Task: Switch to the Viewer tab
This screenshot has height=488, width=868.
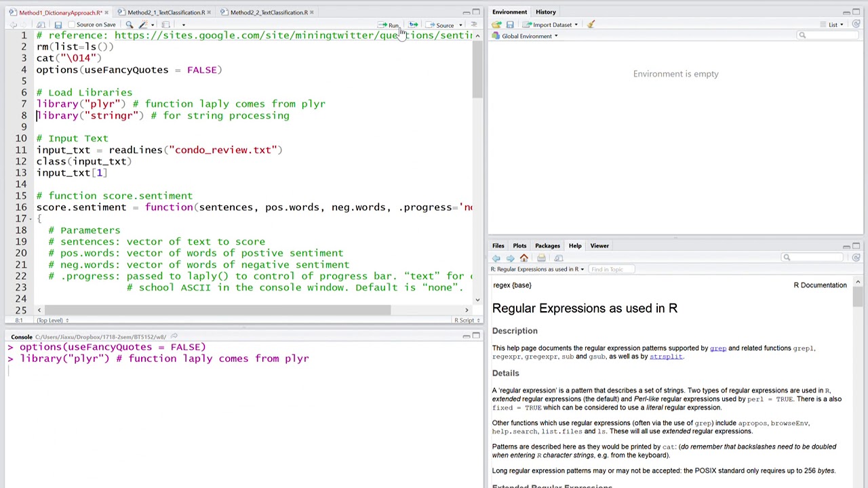Action: point(599,246)
